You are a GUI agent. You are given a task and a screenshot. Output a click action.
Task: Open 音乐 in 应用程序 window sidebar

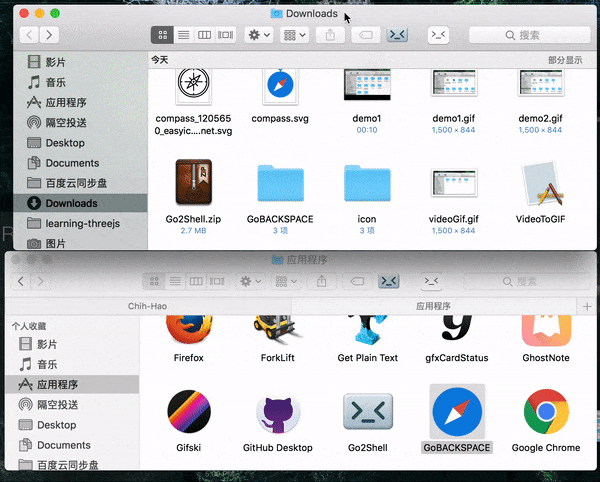click(72, 364)
